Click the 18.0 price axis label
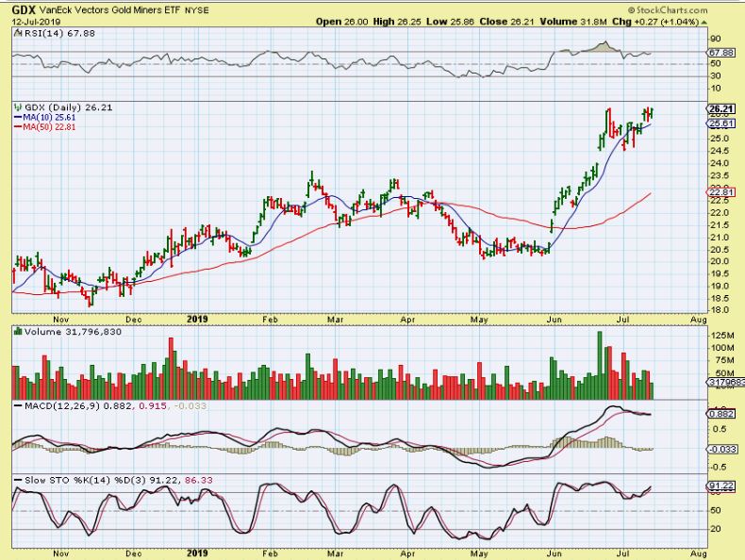Image resolution: width=745 pixels, height=560 pixels. (720, 310)
